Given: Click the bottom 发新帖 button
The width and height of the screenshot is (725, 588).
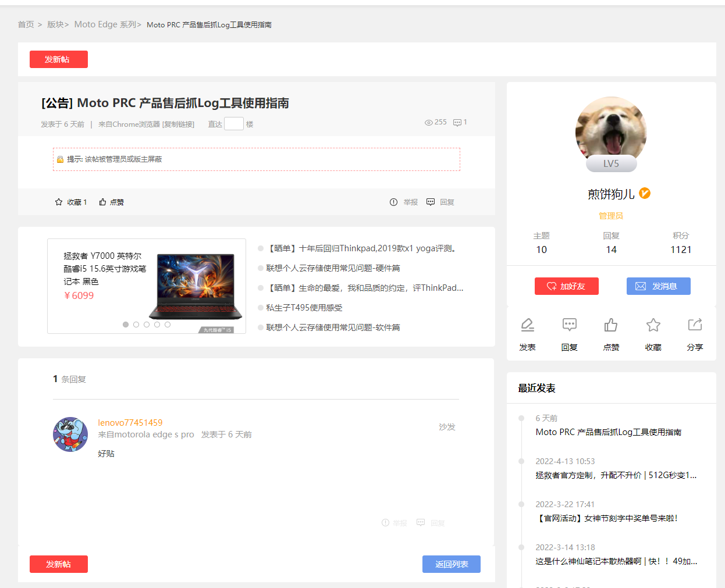Looking at the screenshot, I should [59, 564].
